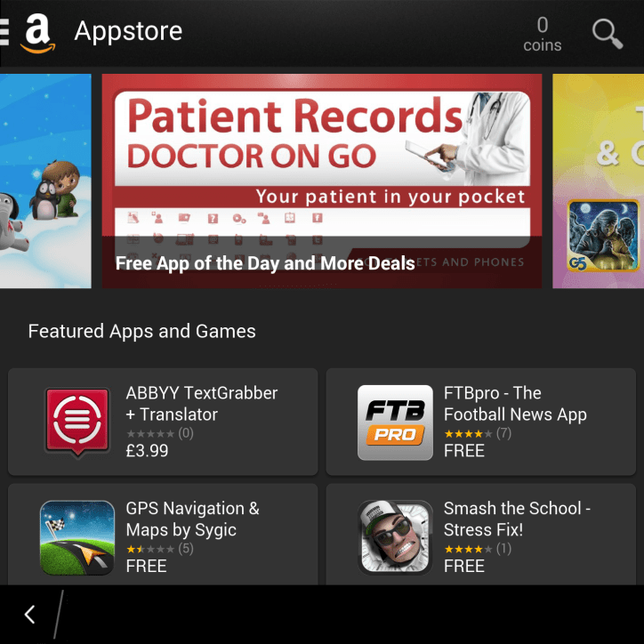The width and height of the screenshot is (644, 644).
Task: Open the ABBYY TextGrabber app icon
Action: point(77,423)
